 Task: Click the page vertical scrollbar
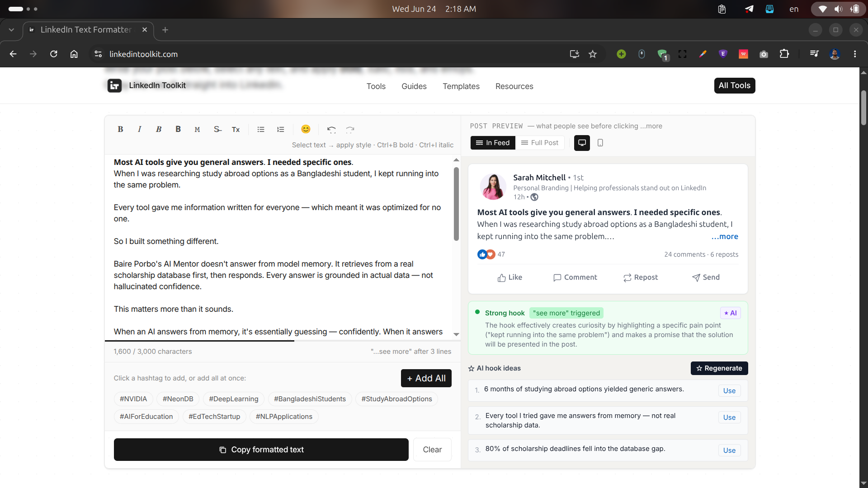click(863, 108)
